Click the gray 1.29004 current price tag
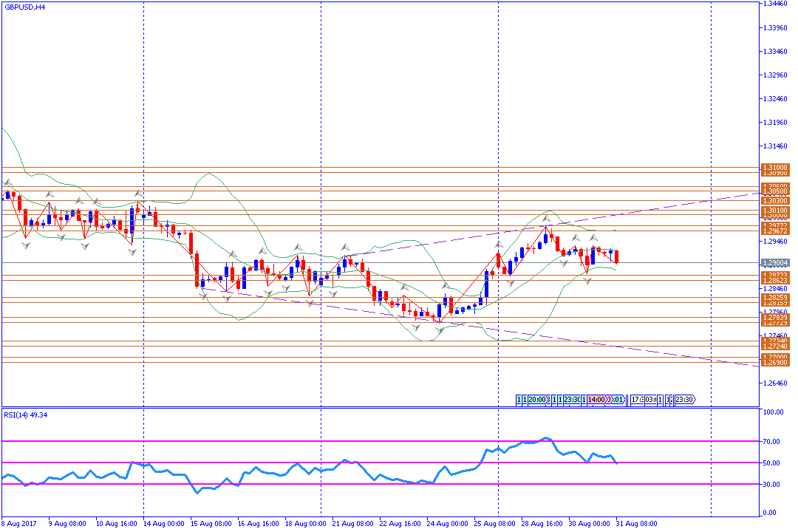The height and width of the screenshot is (532, 798). click(775, 262)
